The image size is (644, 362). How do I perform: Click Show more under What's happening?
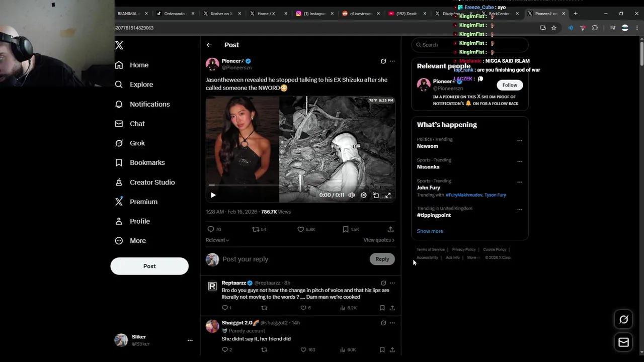click(430, 231)
